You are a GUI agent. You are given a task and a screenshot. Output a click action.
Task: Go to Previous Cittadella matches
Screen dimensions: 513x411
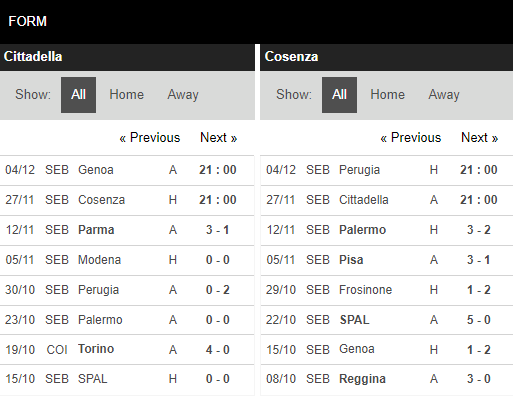(150, 137)
